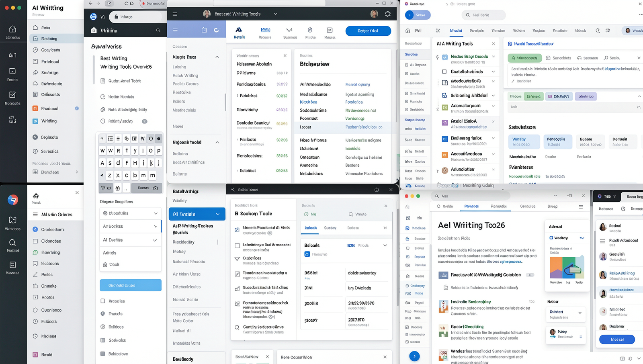The image size is (643, 364).
Task: Click the round blue arrow button at sidebar bottom
Action: click(x=414, y=356)
